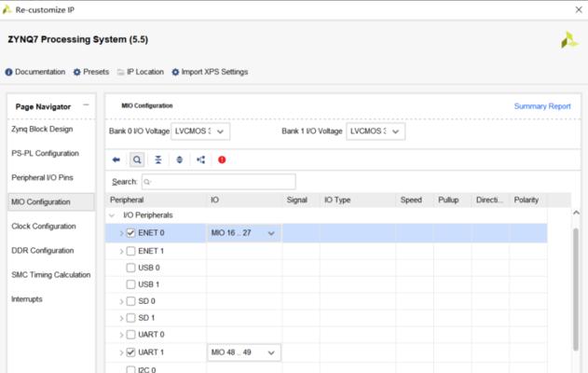
Task: Click the Polarity column header
Action: point(528,200)
